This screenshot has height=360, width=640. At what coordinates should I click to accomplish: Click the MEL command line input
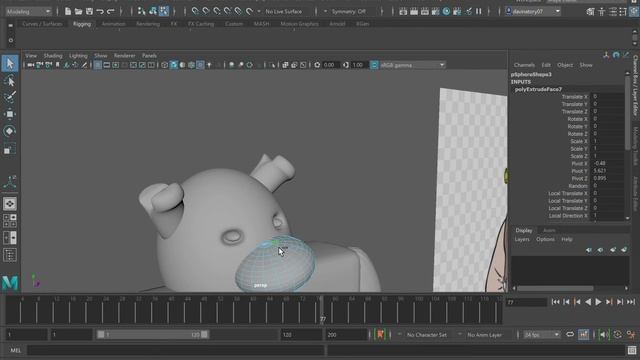tap(176, 350)
